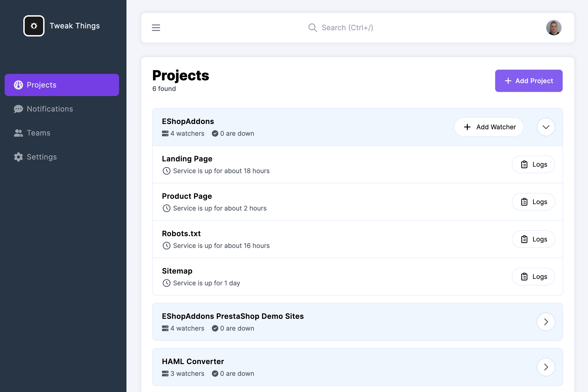This screenshot has height=392, width=588.
Task: Click the Tweak Things gear logo
Action: coord(34,26)
